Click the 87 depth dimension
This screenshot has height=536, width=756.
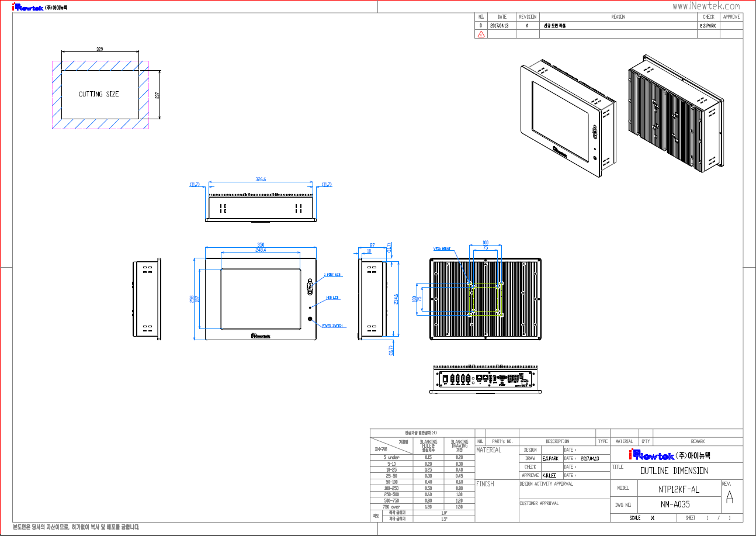[x=373, y=245]
